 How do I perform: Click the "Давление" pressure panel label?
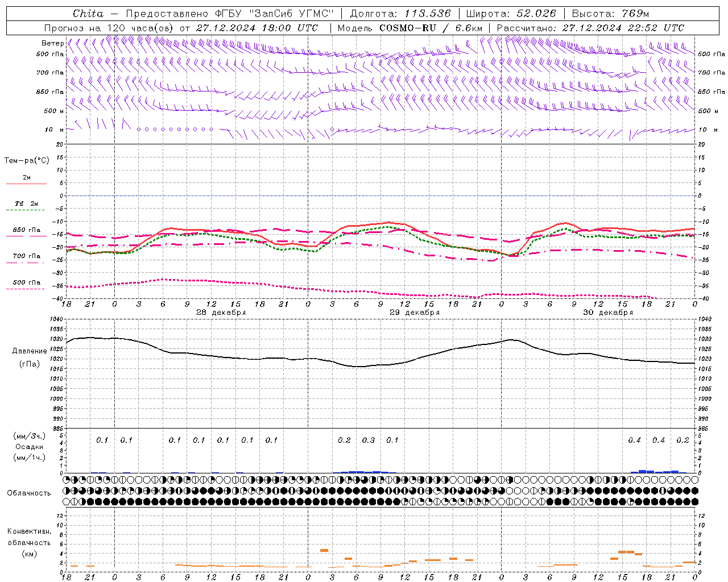click(x=30, y=351)
